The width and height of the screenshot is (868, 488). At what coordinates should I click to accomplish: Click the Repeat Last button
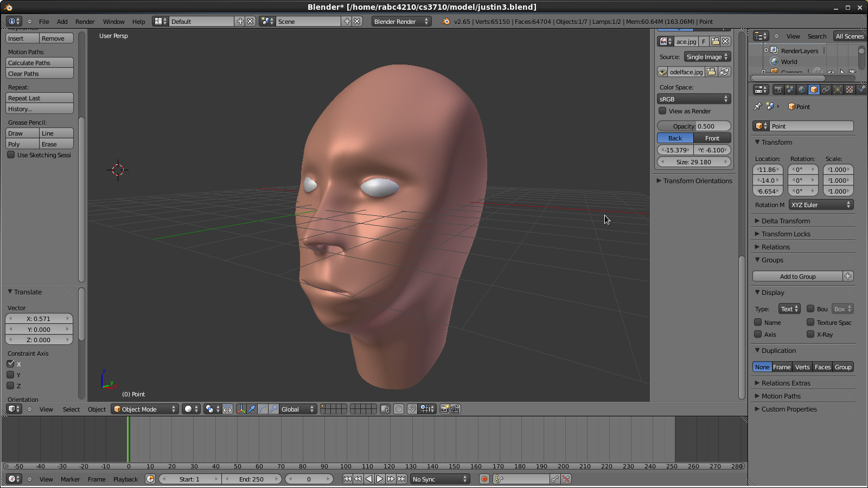[x=40, y=98]
